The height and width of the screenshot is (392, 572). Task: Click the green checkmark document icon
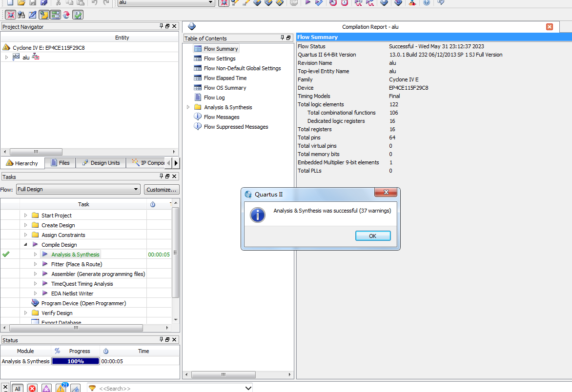[78, 15]
